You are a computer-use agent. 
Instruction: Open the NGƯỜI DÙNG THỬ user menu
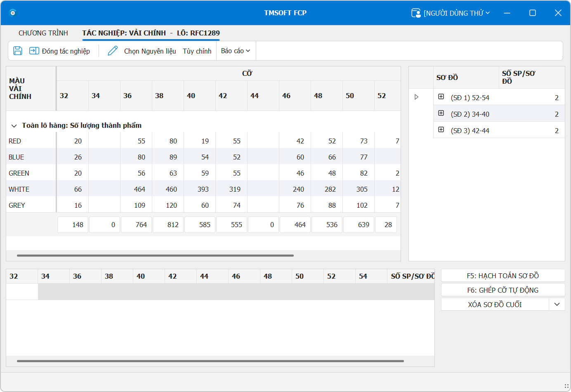456,13
